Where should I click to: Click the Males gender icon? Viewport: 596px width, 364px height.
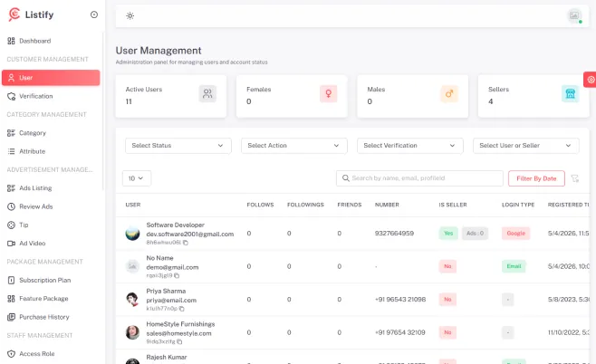point(449,93)
